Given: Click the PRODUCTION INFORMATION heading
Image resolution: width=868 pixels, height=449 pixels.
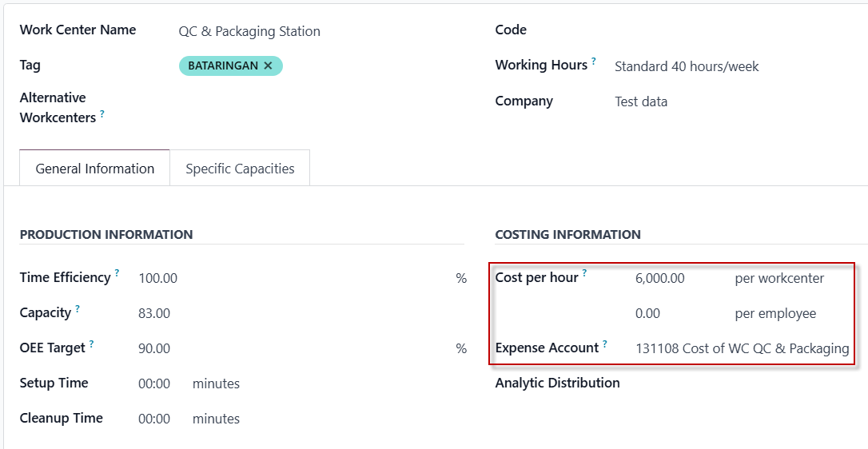Looking at the screenshot, I should coord(106,235).
